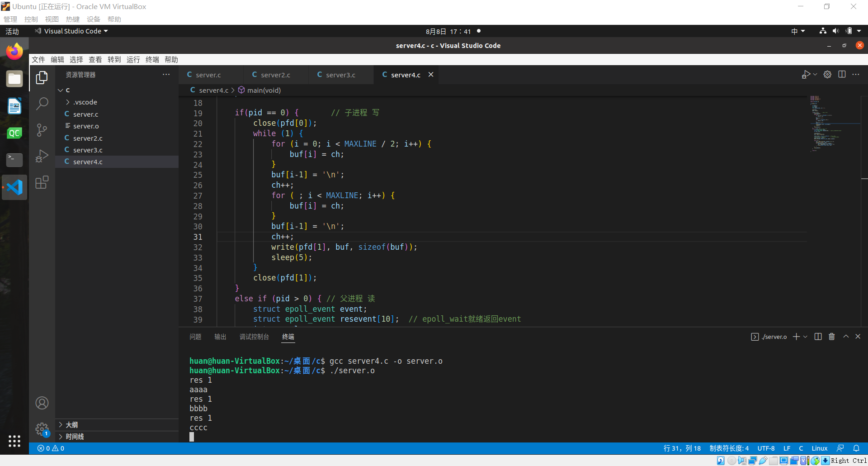Click the editor settings gear icon
This screenshot has height=466, width=868.
tap(827, 75)
